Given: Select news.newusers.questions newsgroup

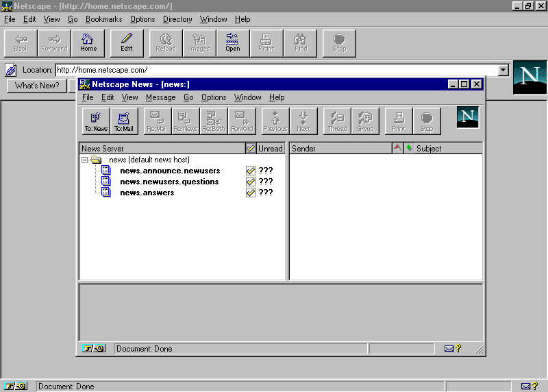Looking at the screenshot, I should (x=169, y=182).
